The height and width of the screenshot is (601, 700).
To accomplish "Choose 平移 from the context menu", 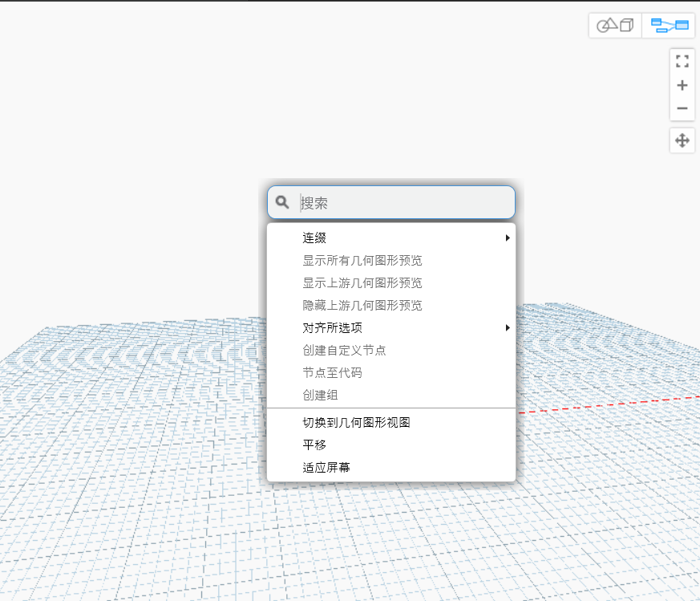I will (313, 445).
